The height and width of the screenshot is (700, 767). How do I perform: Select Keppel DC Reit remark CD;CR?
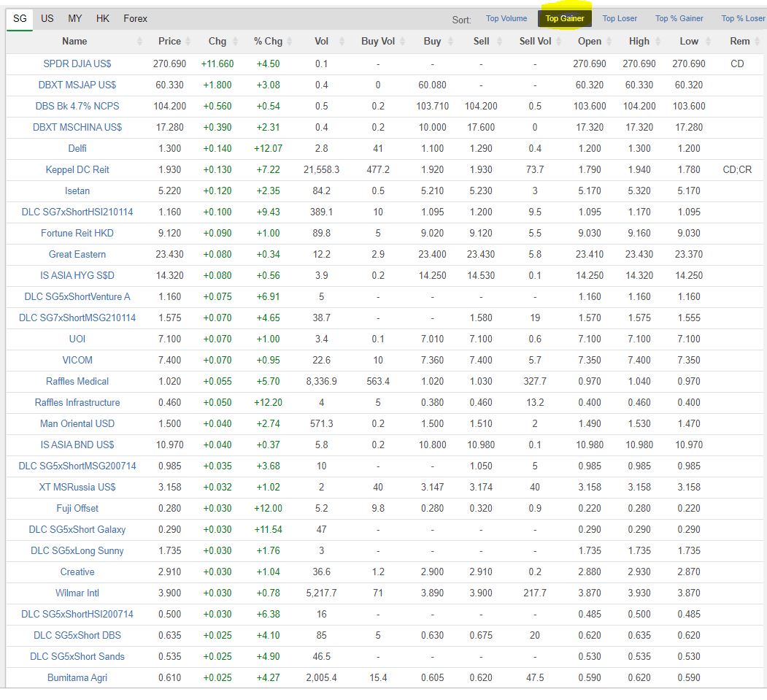[737, 170]
